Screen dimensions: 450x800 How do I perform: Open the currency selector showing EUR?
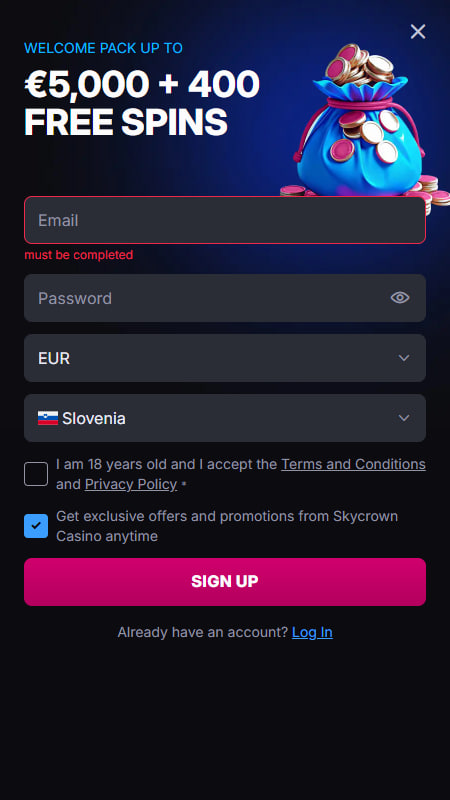(x=225, y=358)
